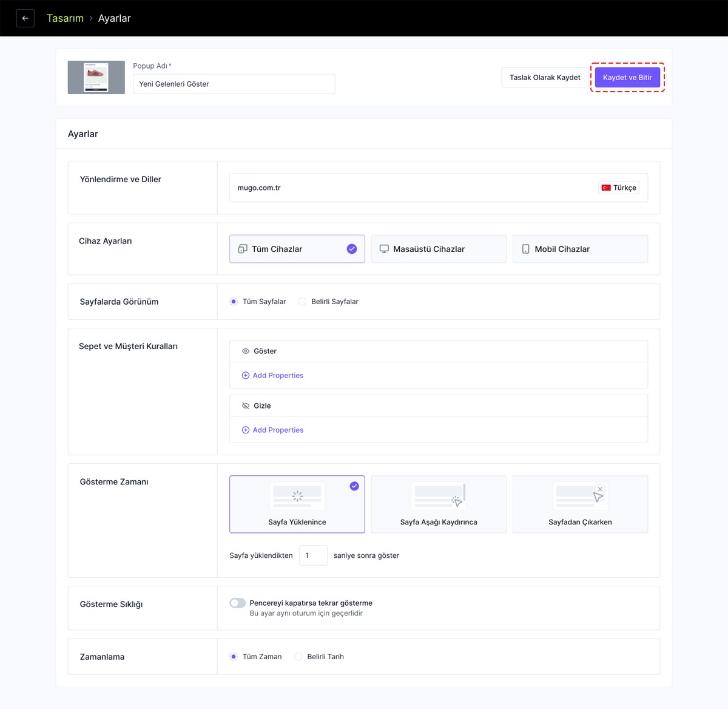The image size is (728, 709).
Task: Select the Tüm Cihazlar device option
Action: click(x=297, y=249)
